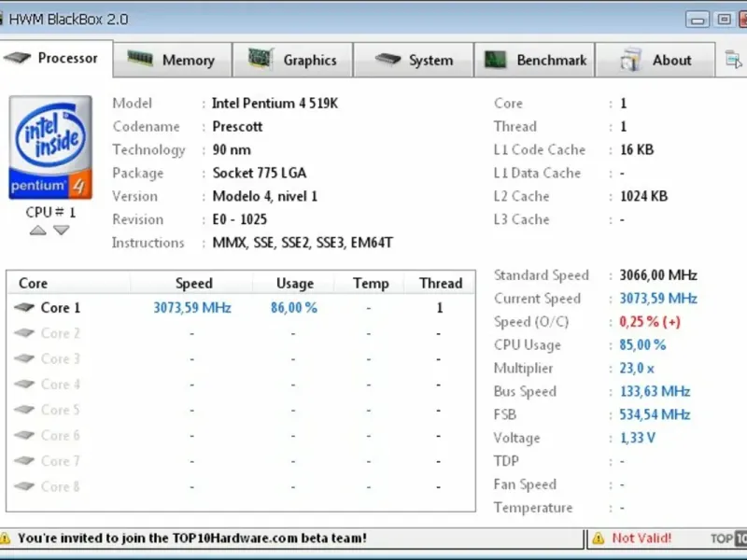Click the TOP10 logo in status bar

(729, 539)
